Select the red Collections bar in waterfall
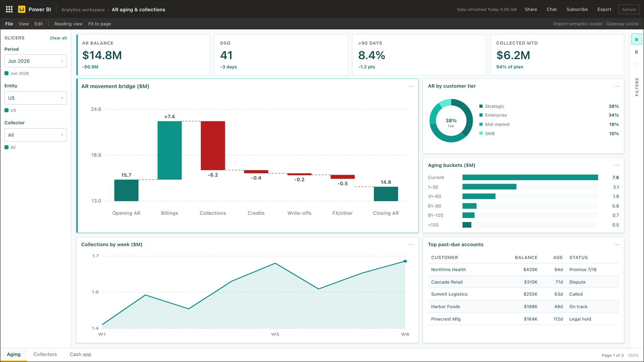 213,146
